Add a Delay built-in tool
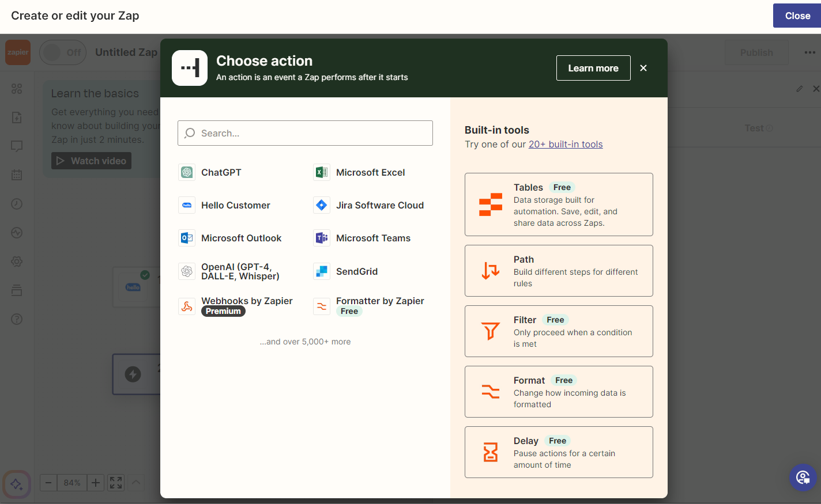Viewport: 821px width, 504px height. click(x=558, y=452)
